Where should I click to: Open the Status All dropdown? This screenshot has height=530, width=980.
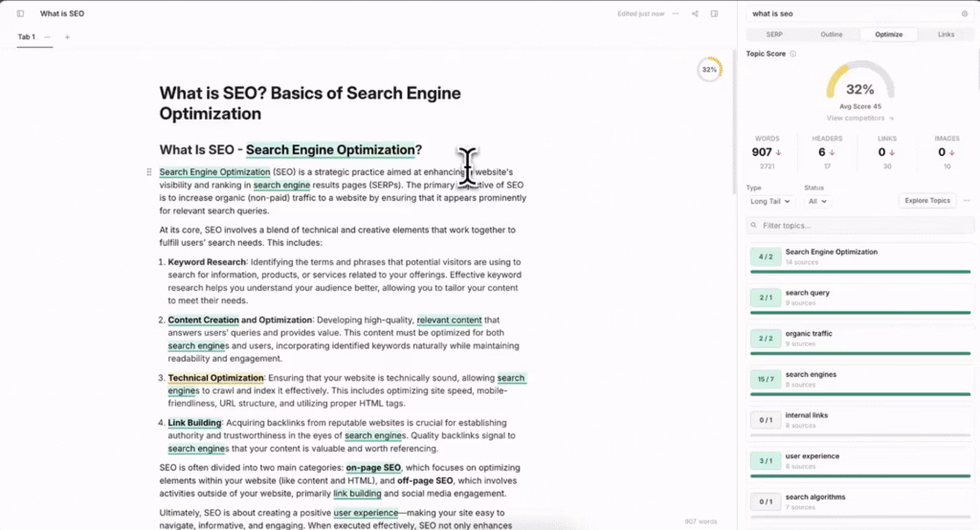[x=817, y=201]
